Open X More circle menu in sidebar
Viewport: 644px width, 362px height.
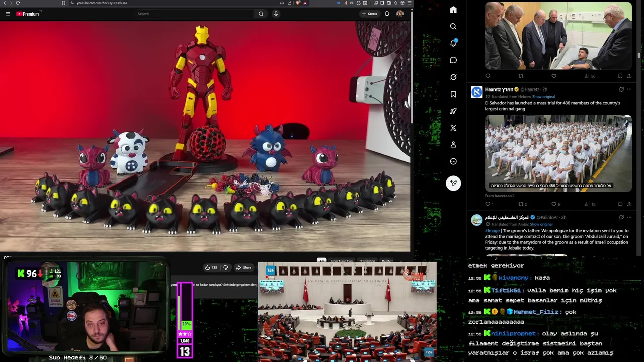click(453, 161)
